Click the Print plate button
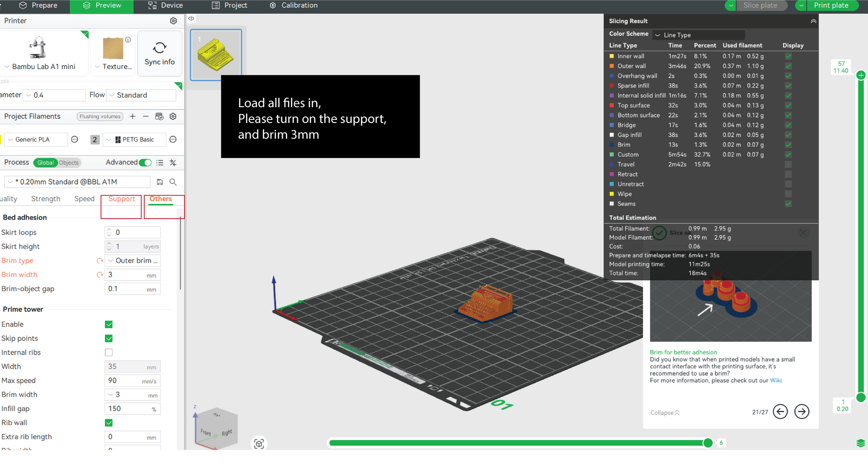 click(x=831, y=5)
